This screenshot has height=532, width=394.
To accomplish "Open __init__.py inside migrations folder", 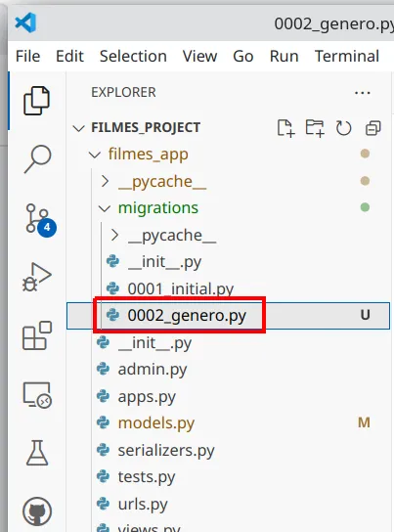I will [164, 262].
